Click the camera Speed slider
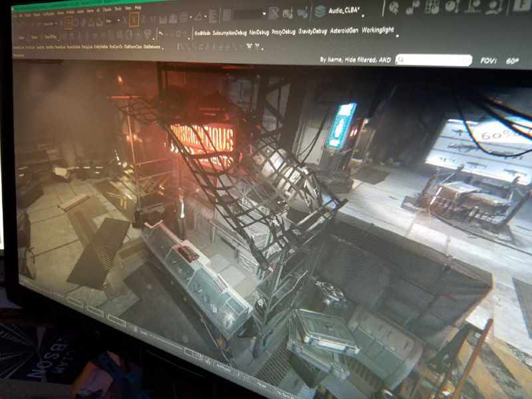The image size is (532, 399). (164, 342)
